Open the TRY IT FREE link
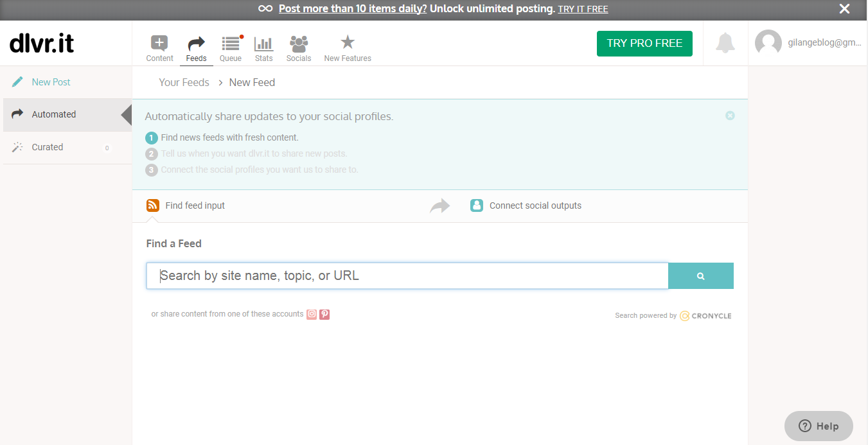 pos(583,9)
